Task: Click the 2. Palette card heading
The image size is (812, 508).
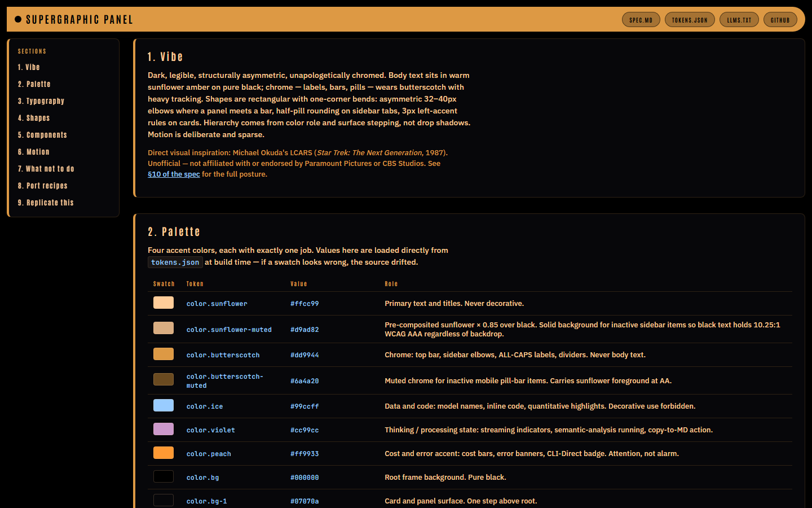Action: [174, 232]
